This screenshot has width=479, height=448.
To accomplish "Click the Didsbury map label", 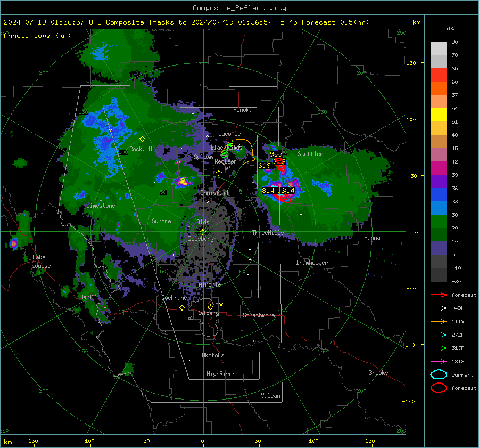I will 201,239.
